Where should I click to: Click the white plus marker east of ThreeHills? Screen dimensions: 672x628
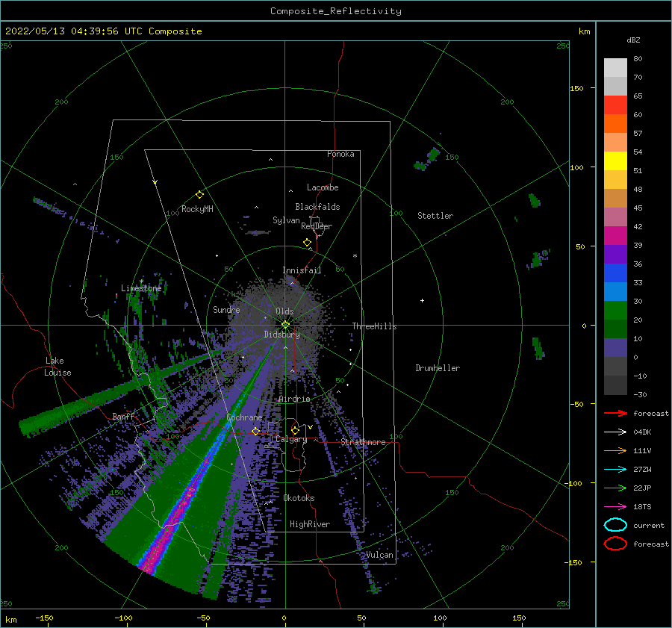click(422, 300)
